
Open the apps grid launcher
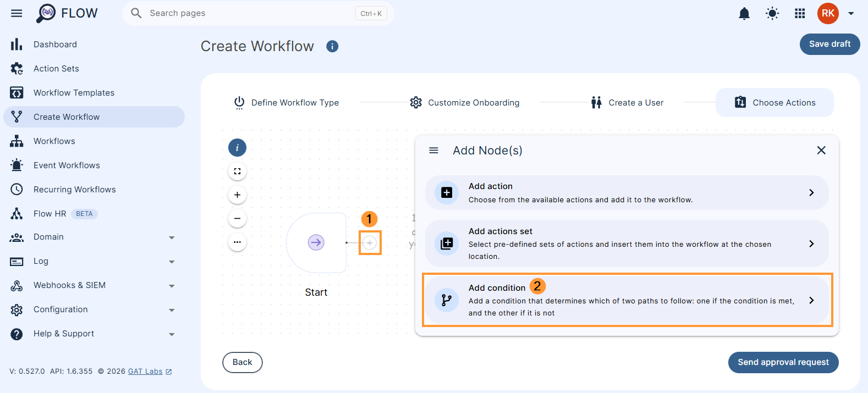[800, 13]
